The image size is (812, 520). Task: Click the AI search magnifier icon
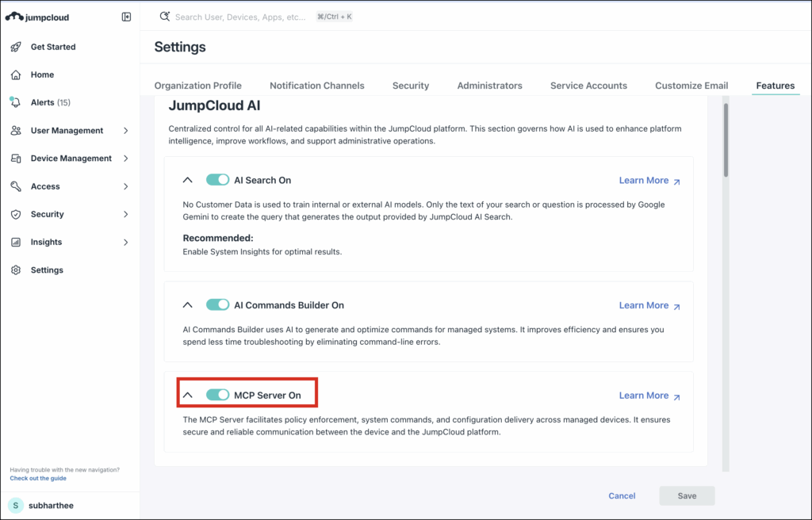click(x=165, y=16)
